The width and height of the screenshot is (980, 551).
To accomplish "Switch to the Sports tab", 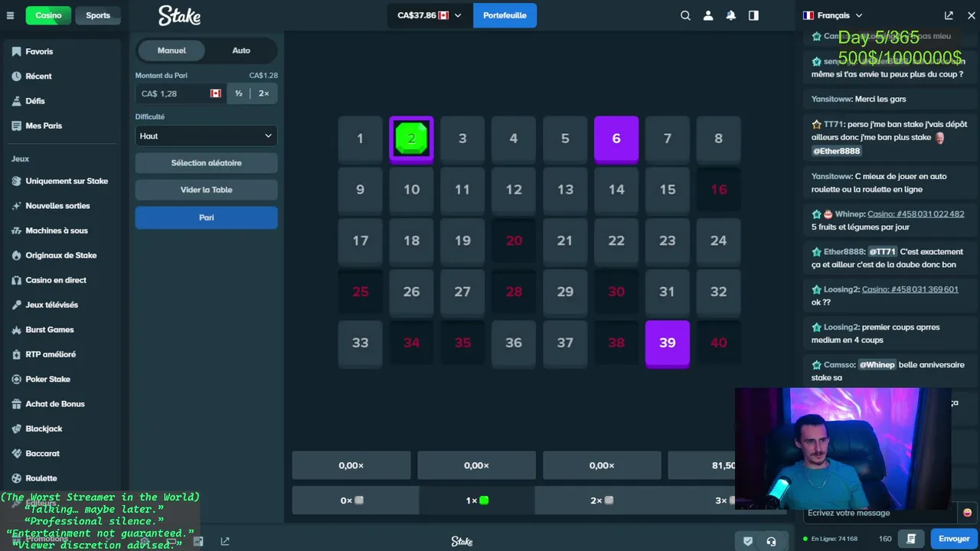I will coord(98,15).
